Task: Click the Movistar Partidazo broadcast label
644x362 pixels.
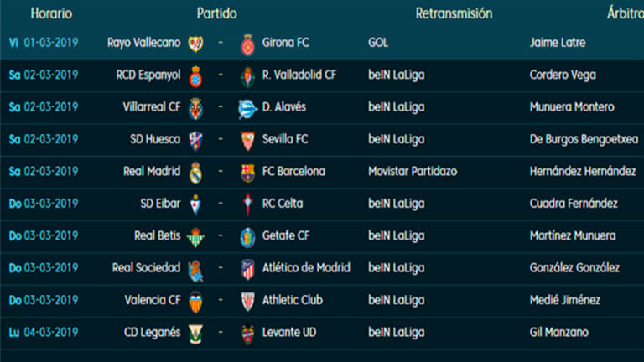Action: coord(413,172)
